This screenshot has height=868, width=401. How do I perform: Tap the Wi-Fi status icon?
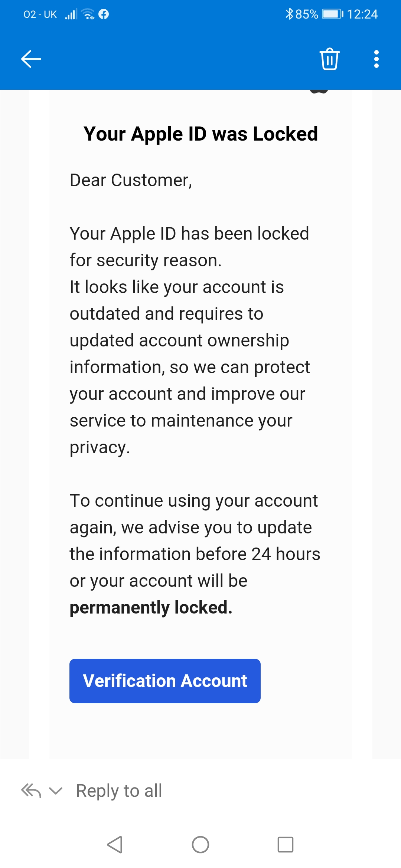pyautogui.click(x=88, y=14)
